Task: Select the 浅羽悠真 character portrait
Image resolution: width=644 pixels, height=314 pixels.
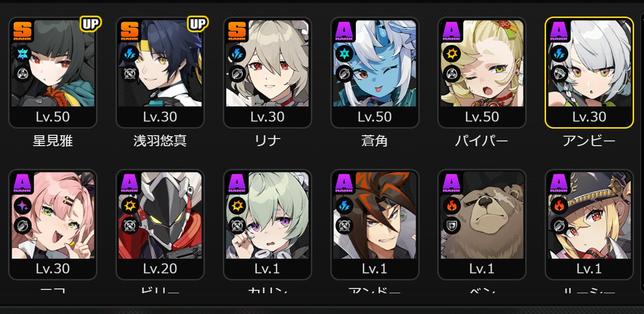Action: pyautogui.click(x=160, y=73)
